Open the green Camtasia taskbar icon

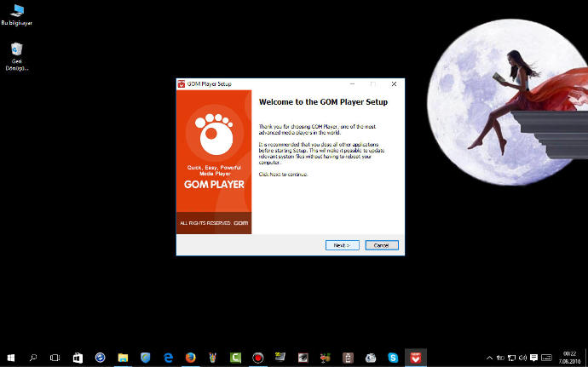click(x=235, y=358)
